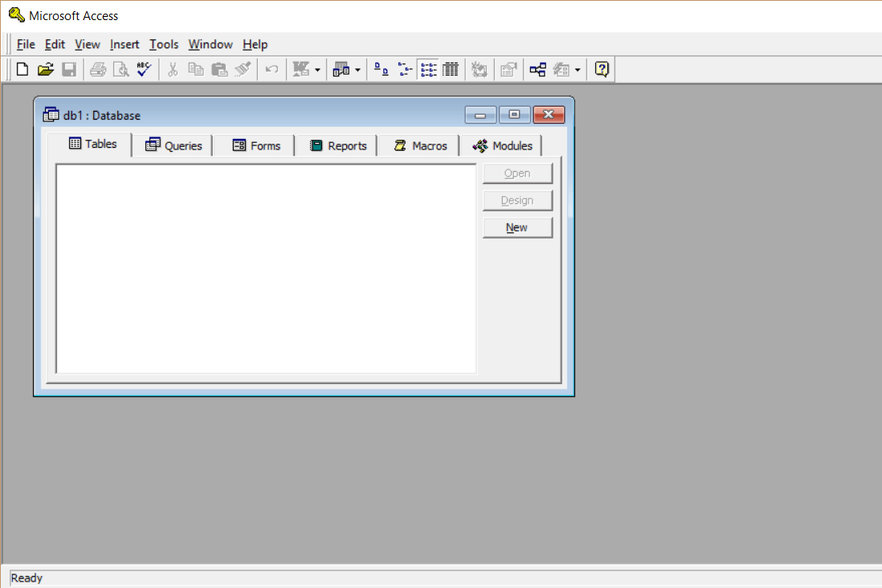The height and width of the screenshot is (588, 882).
Task: Open the View menu
Action: click(88, 44)
